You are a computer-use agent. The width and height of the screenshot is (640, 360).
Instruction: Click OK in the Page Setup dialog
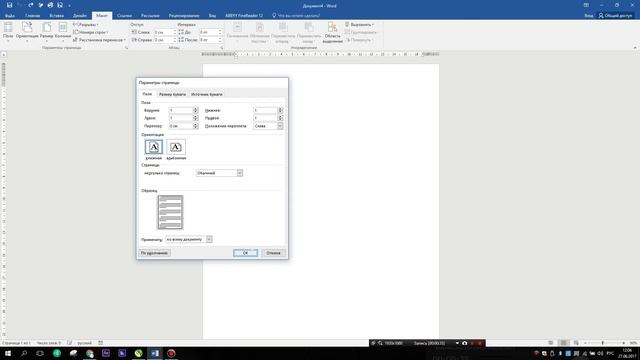tap(245, 253)
